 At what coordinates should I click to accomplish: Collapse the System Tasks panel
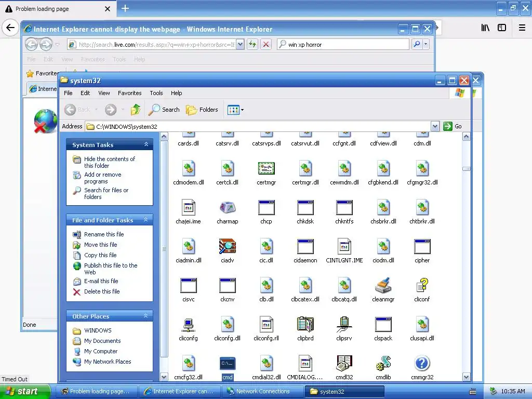point(146,144)
